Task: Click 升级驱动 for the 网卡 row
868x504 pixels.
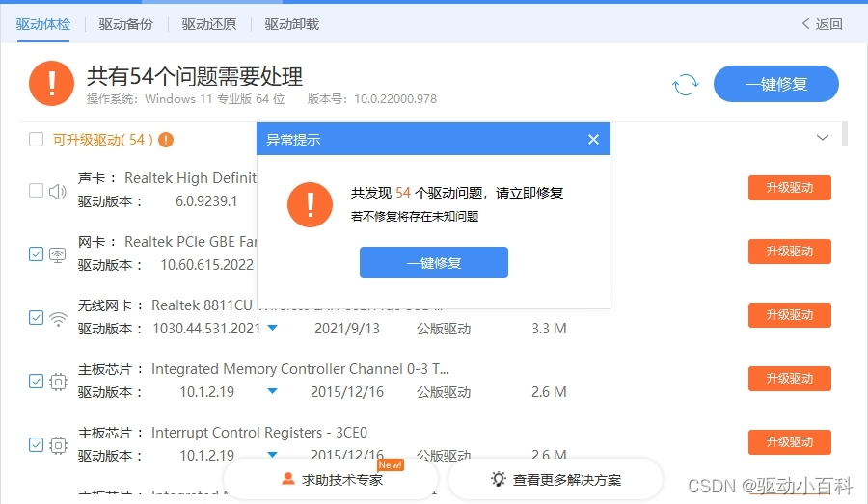Action: (x=789, y=252)
